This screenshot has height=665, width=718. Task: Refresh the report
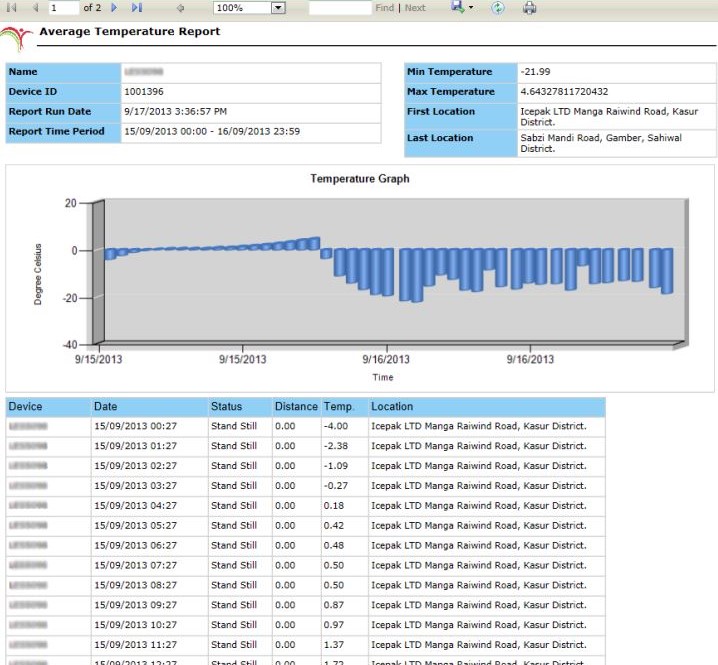(x=498, y=8)
